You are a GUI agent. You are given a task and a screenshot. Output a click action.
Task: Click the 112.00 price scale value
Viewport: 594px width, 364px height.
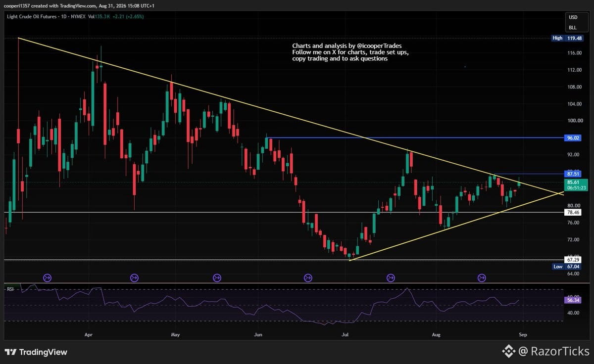pos(574,70)
